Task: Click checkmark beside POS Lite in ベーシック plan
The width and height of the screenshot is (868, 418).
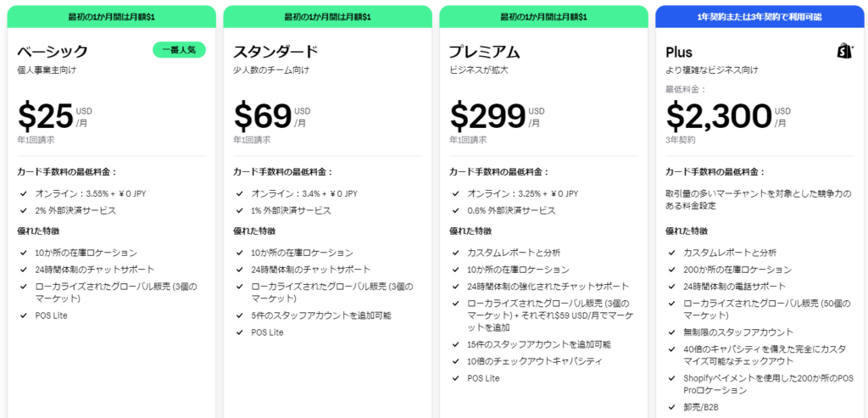Action: 23,315
